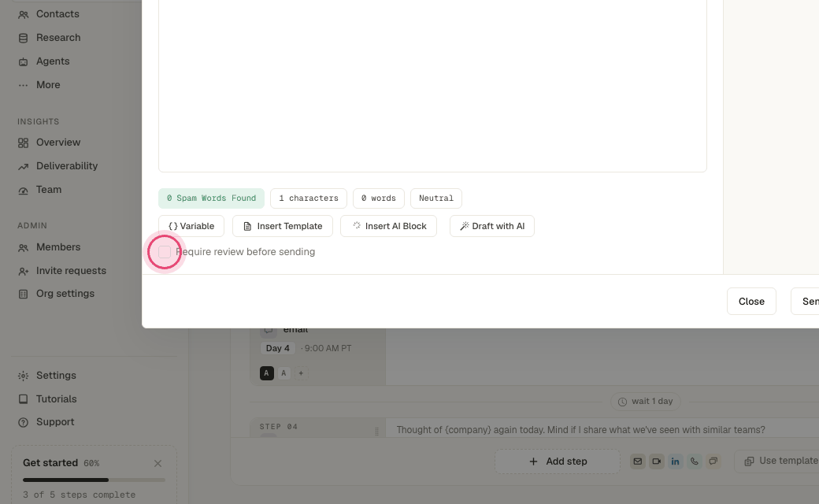Add an email step via envelope icon
Image resolution: width=819 pixels, height=504 pixels.
638,461
